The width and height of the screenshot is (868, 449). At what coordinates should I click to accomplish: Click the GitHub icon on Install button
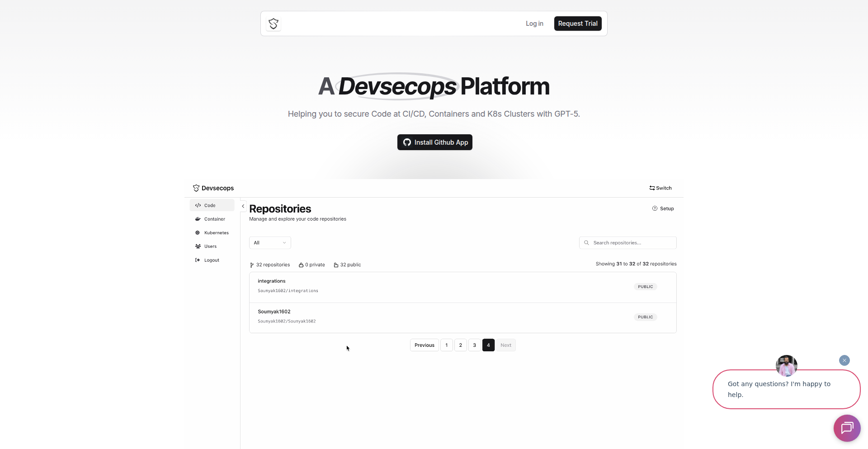407,142
